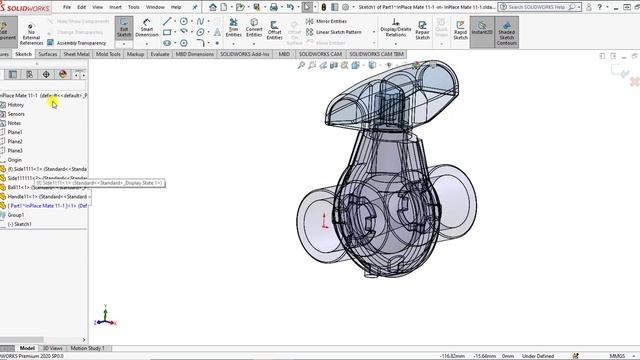This screenshot has height=360, width=640.
Task: Click Trim Entities tool
Action: tap(233, 28)
